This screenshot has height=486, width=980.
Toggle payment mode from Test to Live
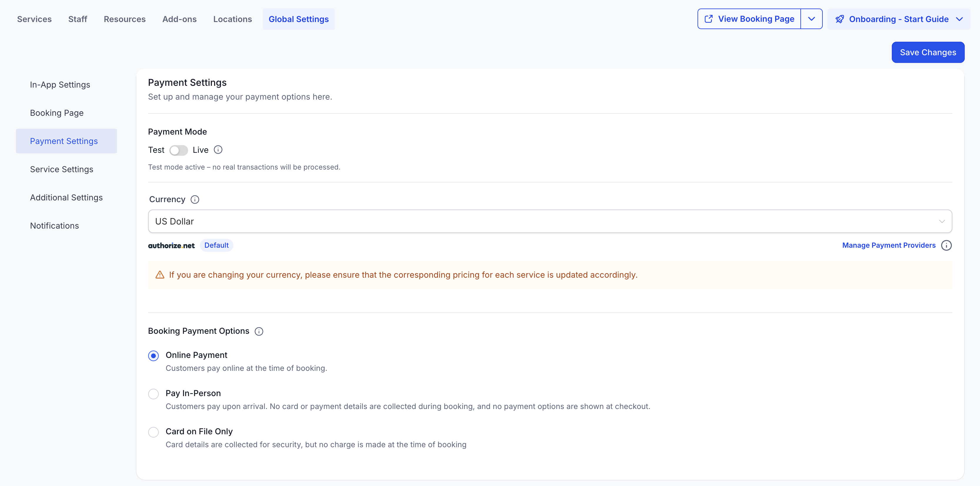[178, 150]
